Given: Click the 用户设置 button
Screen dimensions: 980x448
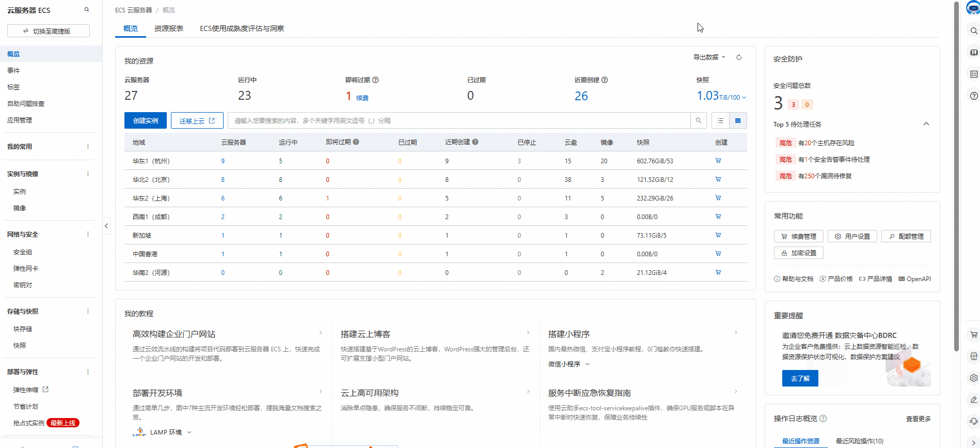Looking at the screenshot, I should point(852,237).
